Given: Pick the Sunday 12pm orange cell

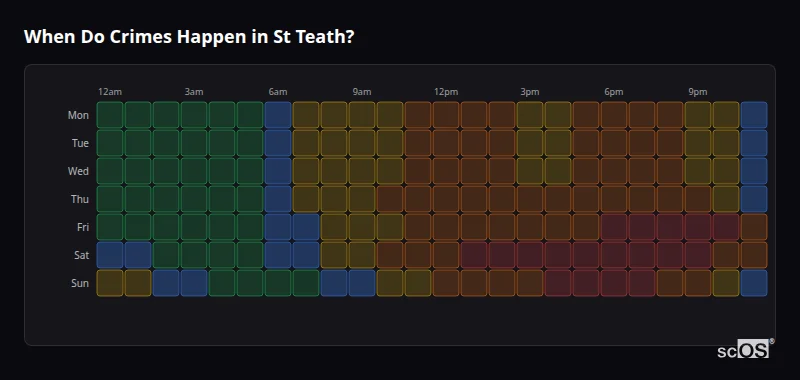Looking at the screenshot, I should 446,283.
